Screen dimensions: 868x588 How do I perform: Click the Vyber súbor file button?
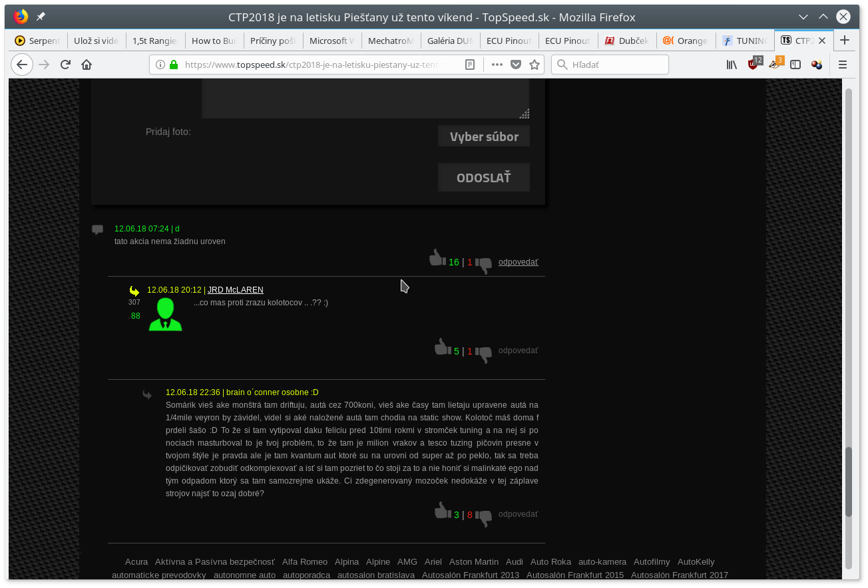[x=483, y=137]
